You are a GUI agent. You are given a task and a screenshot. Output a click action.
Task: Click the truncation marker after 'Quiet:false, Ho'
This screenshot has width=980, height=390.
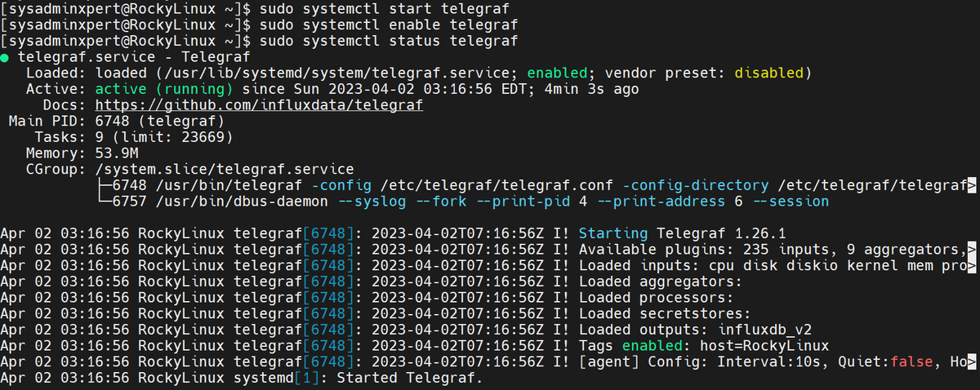972,363
